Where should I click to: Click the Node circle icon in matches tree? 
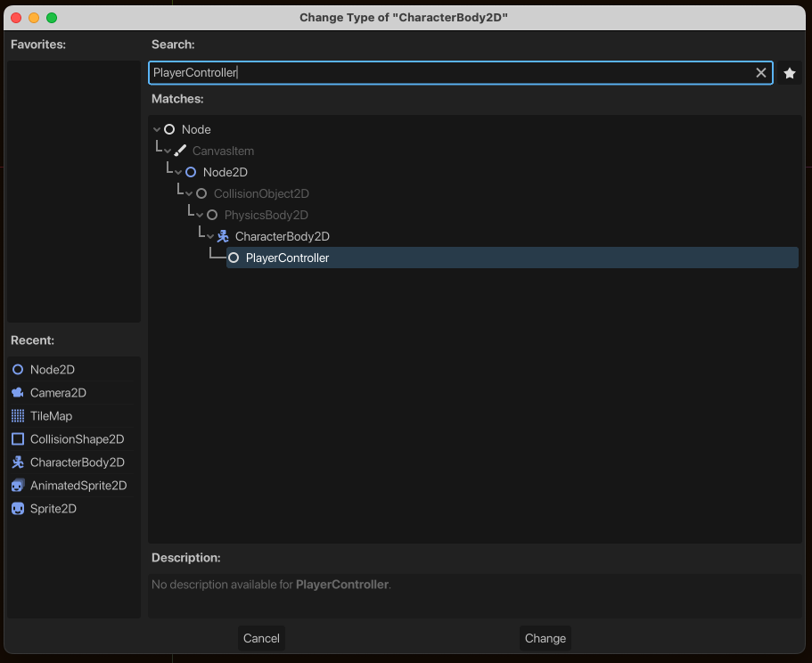click(x=169, y=129)
